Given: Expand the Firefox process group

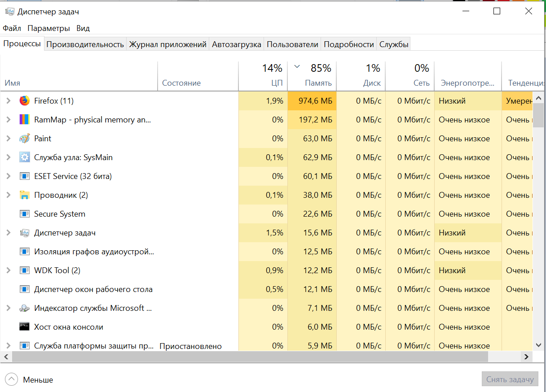Looking at the screenshot, I should pos(8,101).
